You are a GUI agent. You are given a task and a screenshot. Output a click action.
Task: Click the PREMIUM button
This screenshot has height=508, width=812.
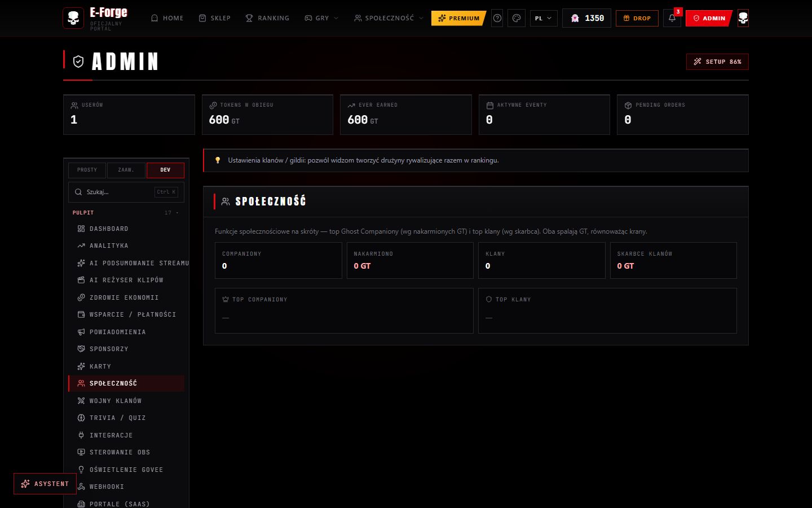[459, 18]
